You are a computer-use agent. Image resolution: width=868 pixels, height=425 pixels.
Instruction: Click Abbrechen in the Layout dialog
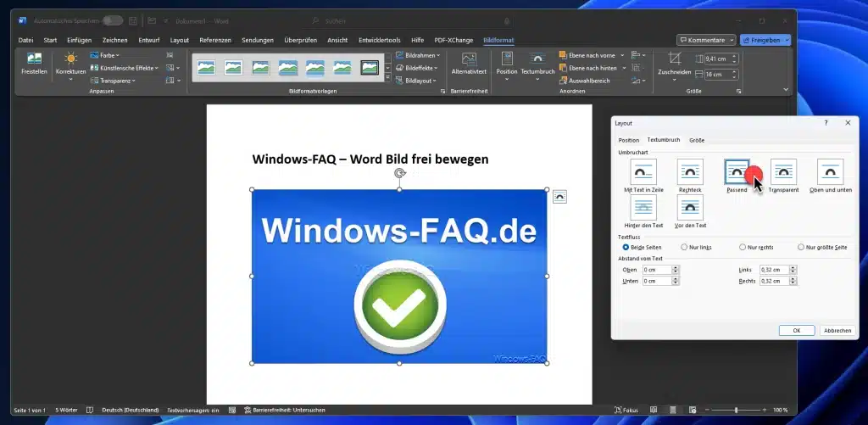pyautogui.click(x=837, y=330)
